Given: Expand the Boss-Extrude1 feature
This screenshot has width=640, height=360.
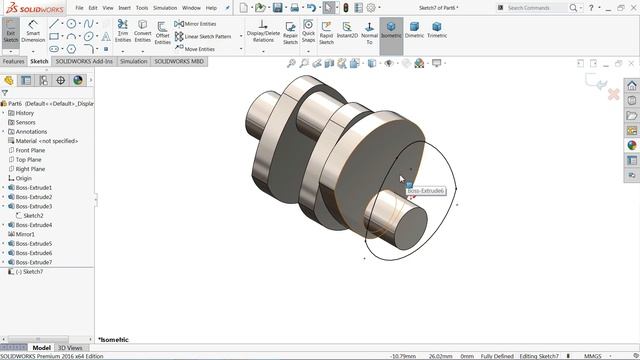Looking at the screenshot, I should 4,188.
